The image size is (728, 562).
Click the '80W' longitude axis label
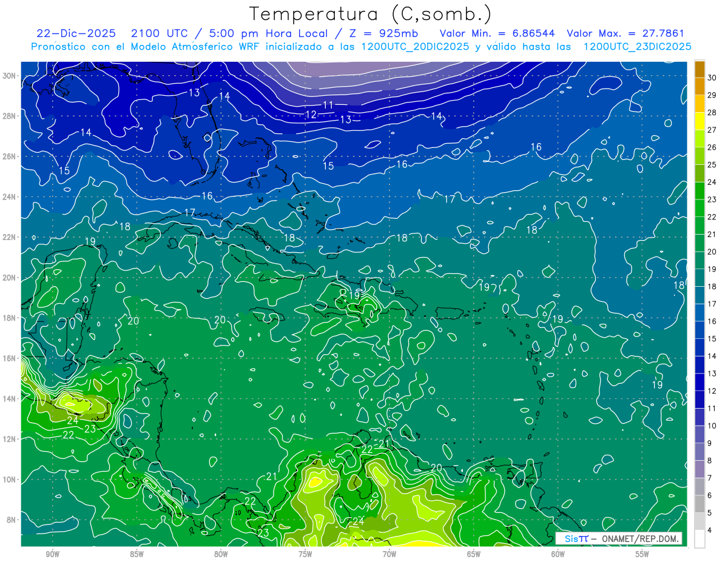221,554
